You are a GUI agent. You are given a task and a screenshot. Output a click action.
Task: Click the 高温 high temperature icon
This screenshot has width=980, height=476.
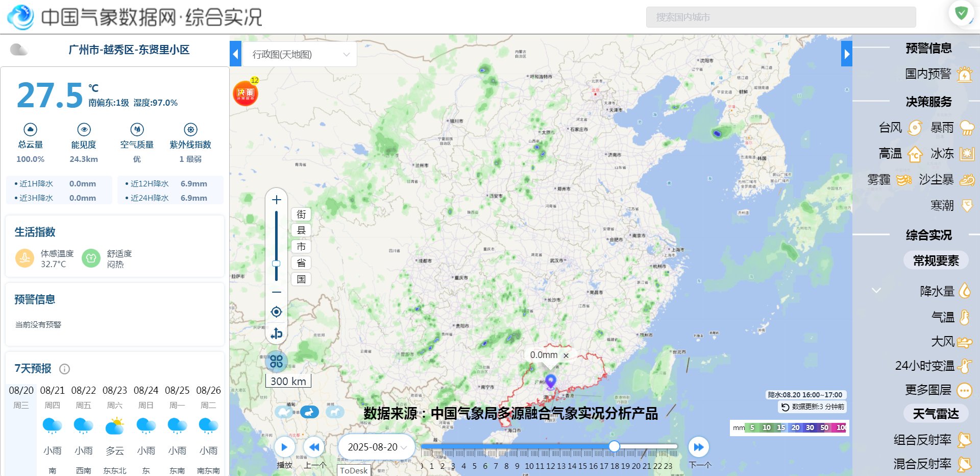[915, 154]
